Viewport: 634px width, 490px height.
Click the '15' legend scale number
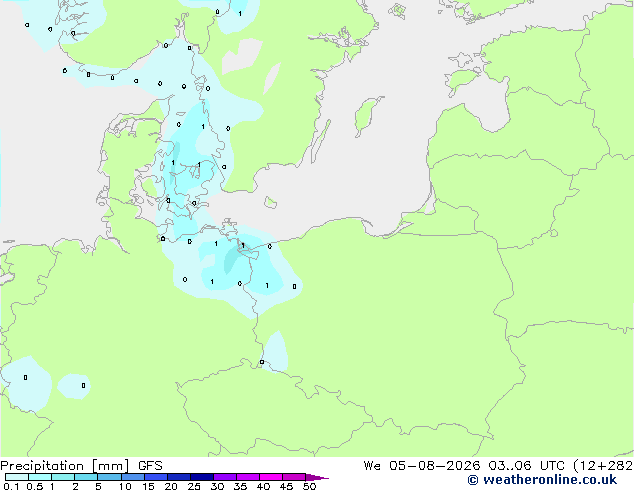[x=148, y=486]
